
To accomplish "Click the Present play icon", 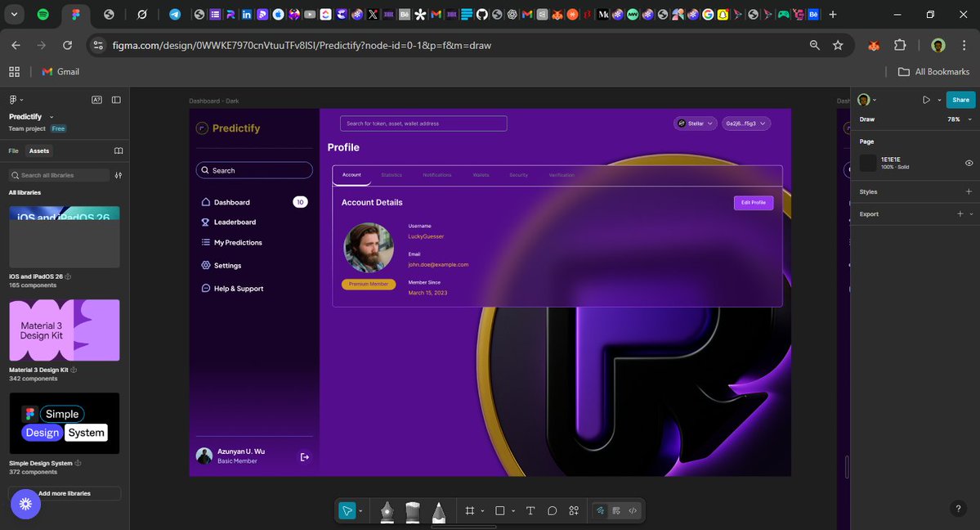I will [x=926, y=100].
